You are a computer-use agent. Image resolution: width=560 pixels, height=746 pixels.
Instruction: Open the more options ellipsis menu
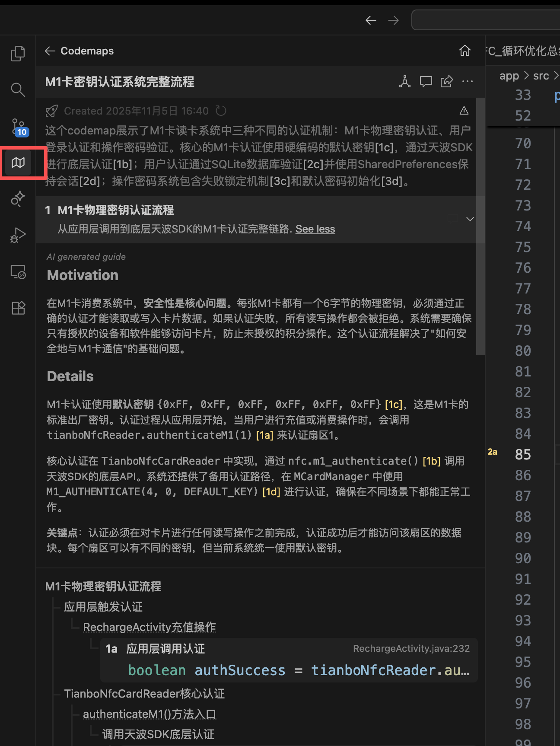[467, 81]
